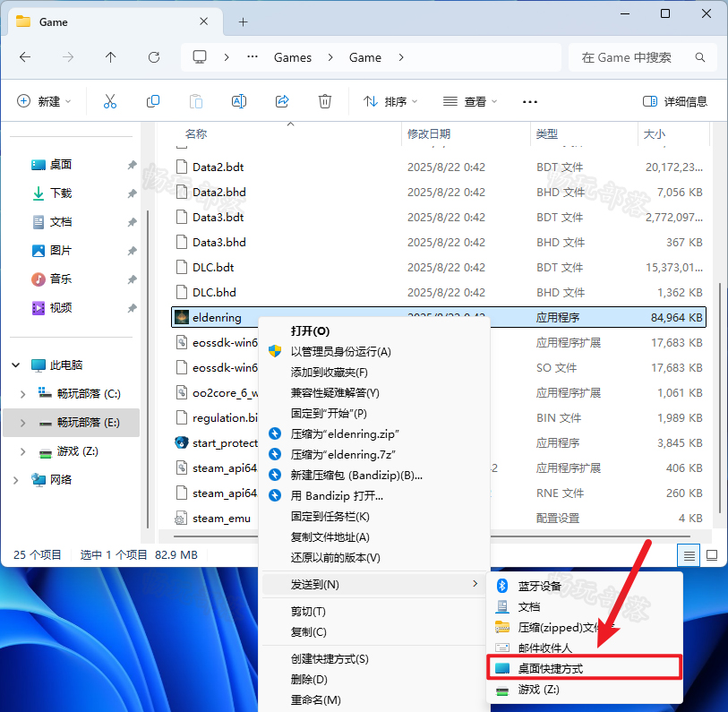Expand the Network tree node
The image size is (728, 712).
[16, 480]
